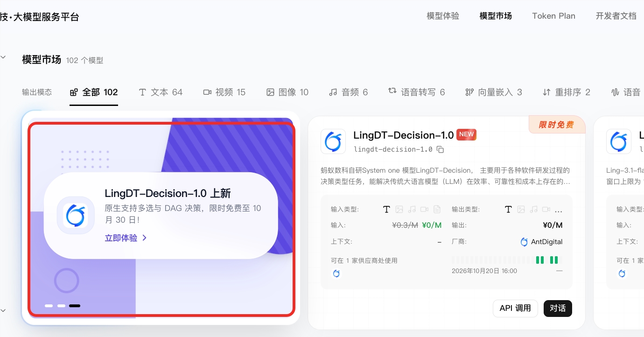Image resolution: width=644 pixels, height=337 pixels.
Task: Click the 对话 button
Action: (558, 309)
